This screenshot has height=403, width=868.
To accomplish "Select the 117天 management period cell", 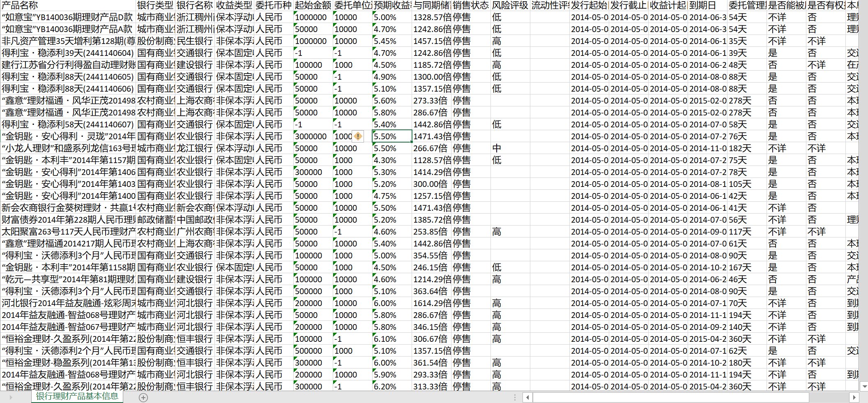I will [x=747, y=232].
